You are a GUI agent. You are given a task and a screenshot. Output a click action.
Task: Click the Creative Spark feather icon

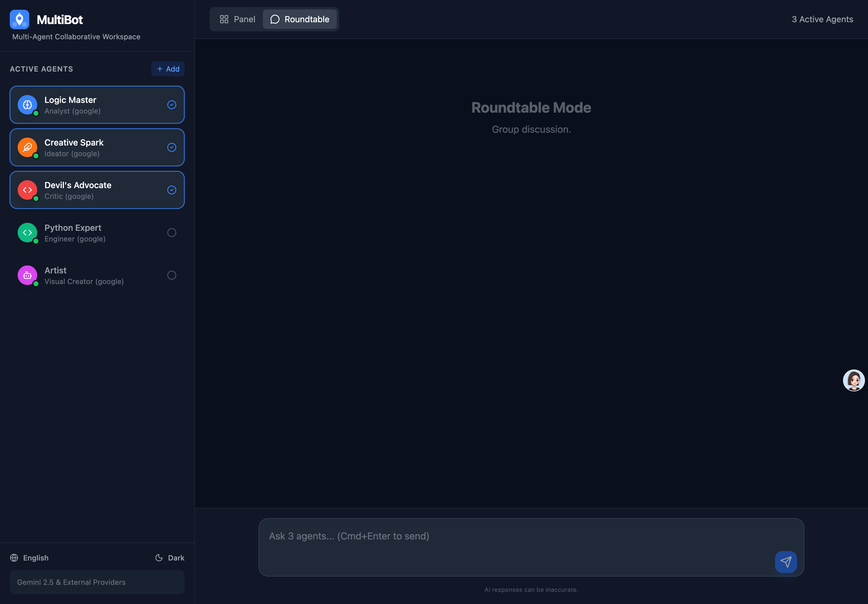tap(27, 147)
